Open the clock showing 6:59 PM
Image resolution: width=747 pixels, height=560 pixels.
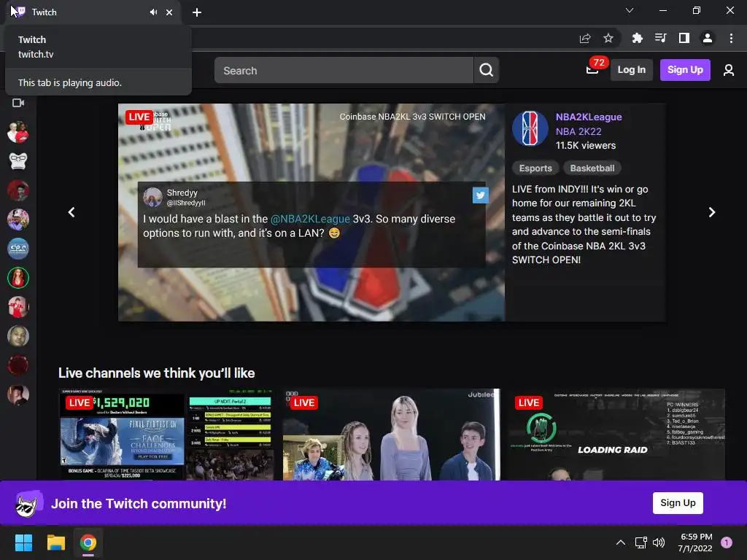[695, 542]
